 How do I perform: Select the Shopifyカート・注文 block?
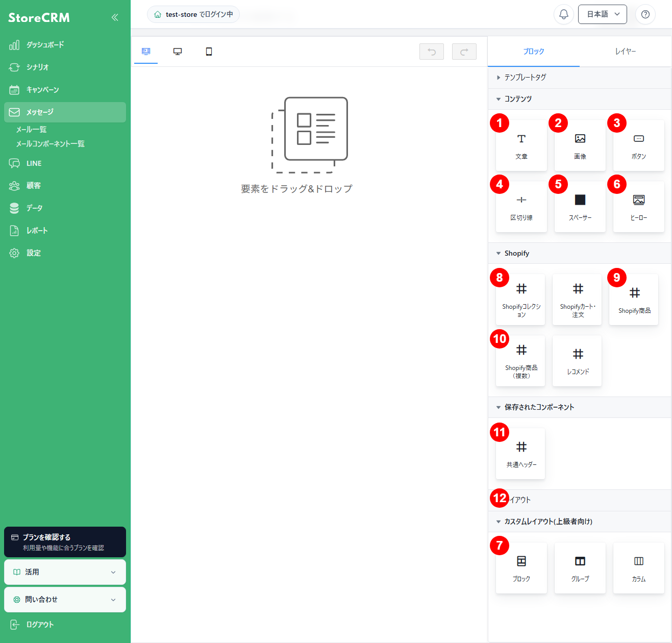click(x=578, y=300)
